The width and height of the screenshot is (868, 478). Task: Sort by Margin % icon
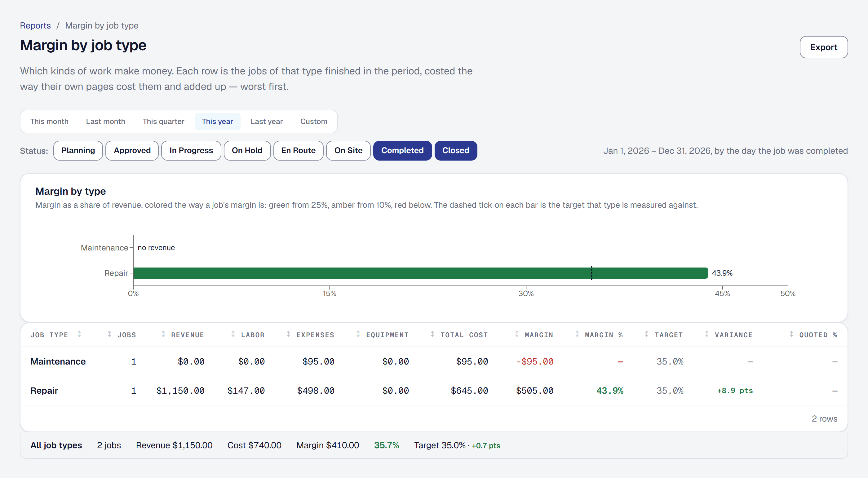(x=577, y=334)
